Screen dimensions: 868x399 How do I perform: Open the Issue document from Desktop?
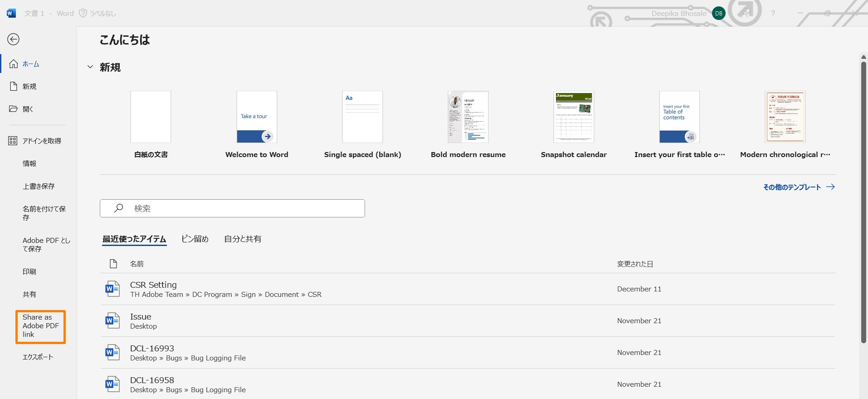(468, 321)
